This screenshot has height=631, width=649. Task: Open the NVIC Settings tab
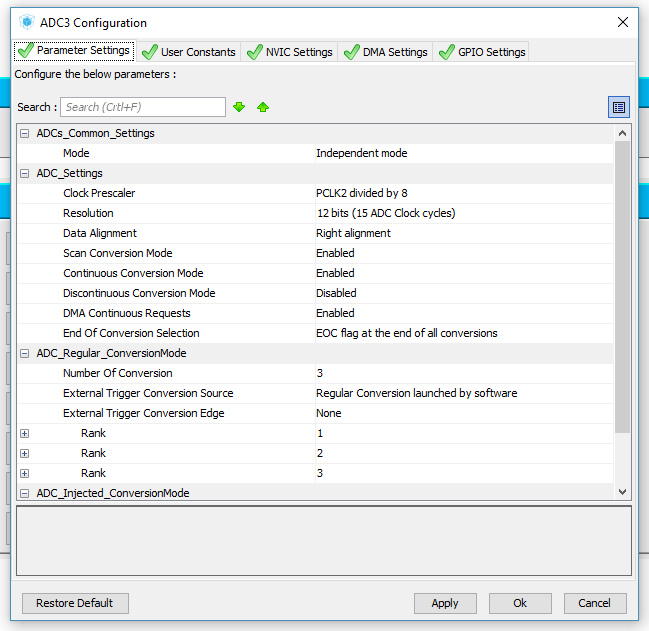click(289, 52)
